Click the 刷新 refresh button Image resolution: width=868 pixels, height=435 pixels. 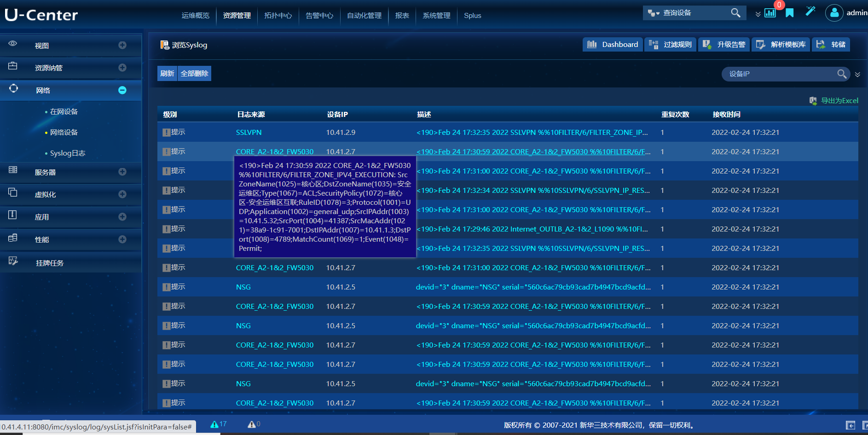(167, 74)
